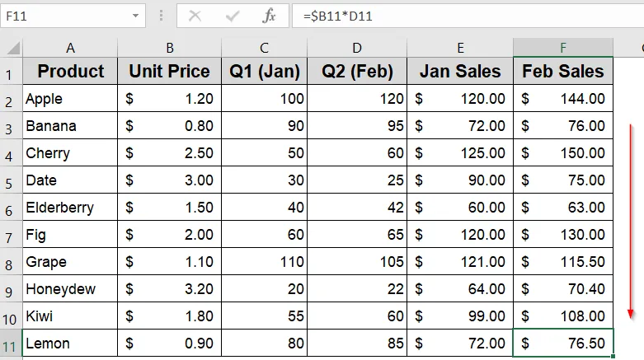Click the Cancel (X) formula bar icon
Viewport: 644px width, 360px height.
point(195,16)
